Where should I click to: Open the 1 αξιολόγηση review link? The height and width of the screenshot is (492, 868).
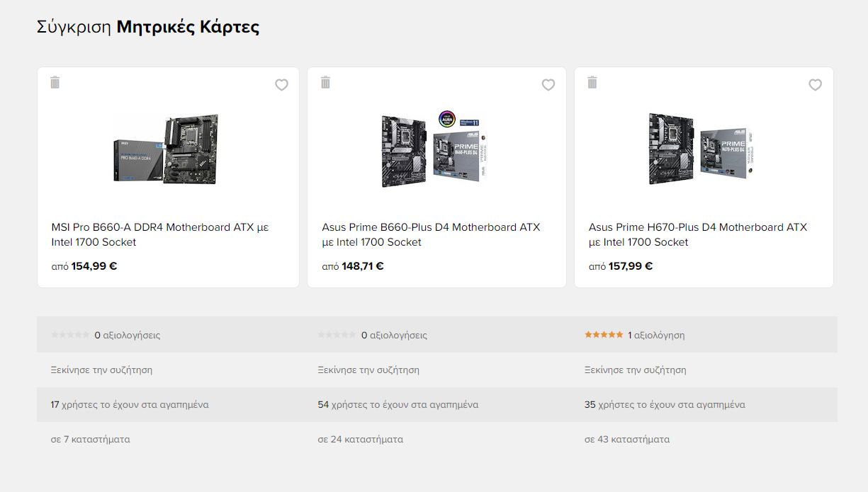pos(656,335)
